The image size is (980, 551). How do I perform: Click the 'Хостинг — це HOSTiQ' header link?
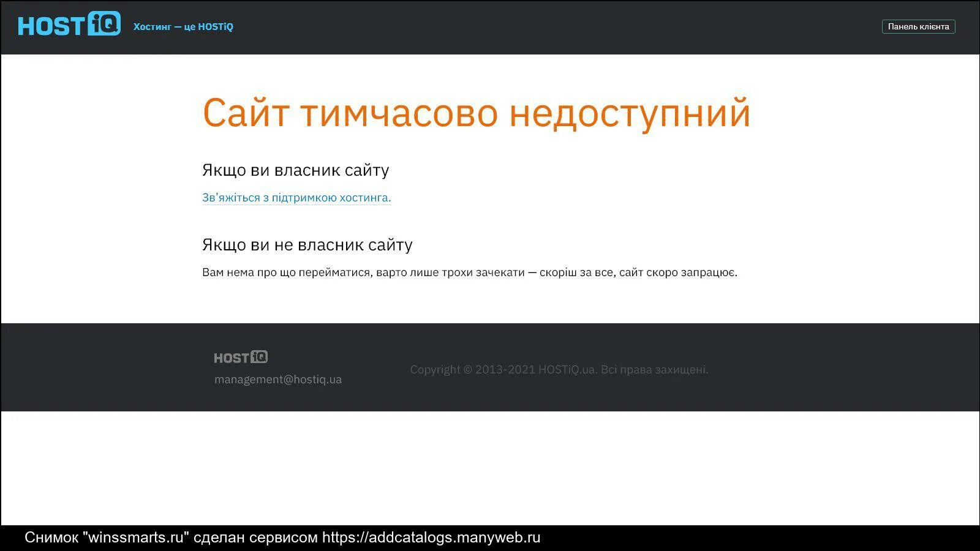[x=183, y=27]
